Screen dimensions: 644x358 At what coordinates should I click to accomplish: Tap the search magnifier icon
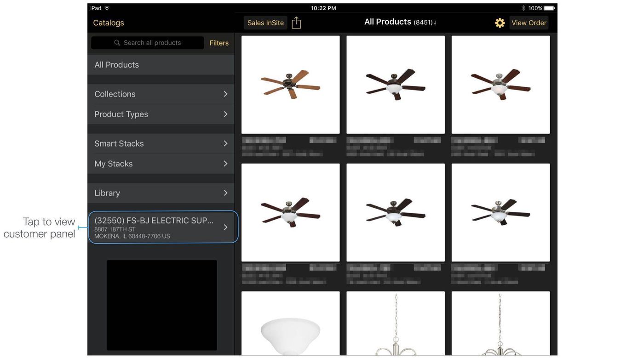click(x=117, y=43)
